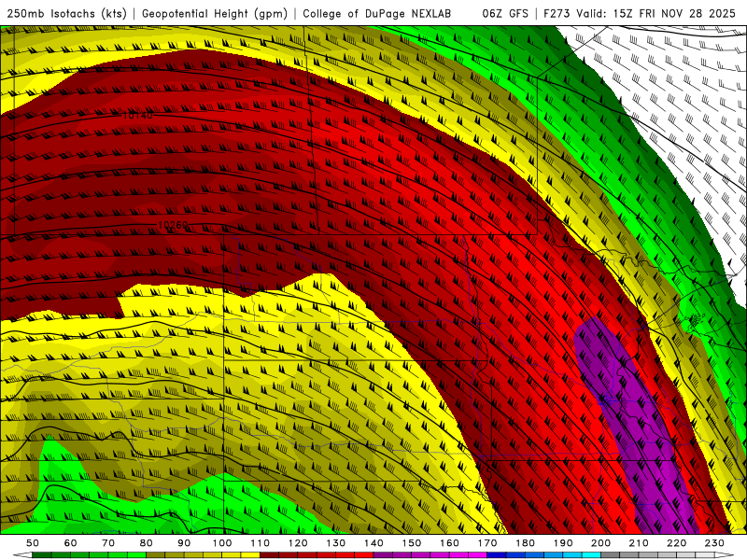
Task: Click the "College of DuPage NEXLAB" text
Action: tap(377, 13)
